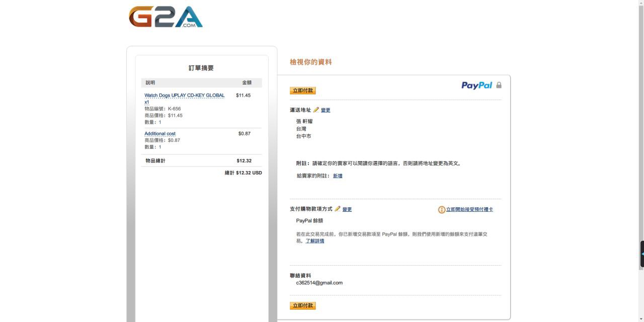This screenshot has width=644, height=322.
Task: Click 新增 link for seller note
Action: point(338,176)
